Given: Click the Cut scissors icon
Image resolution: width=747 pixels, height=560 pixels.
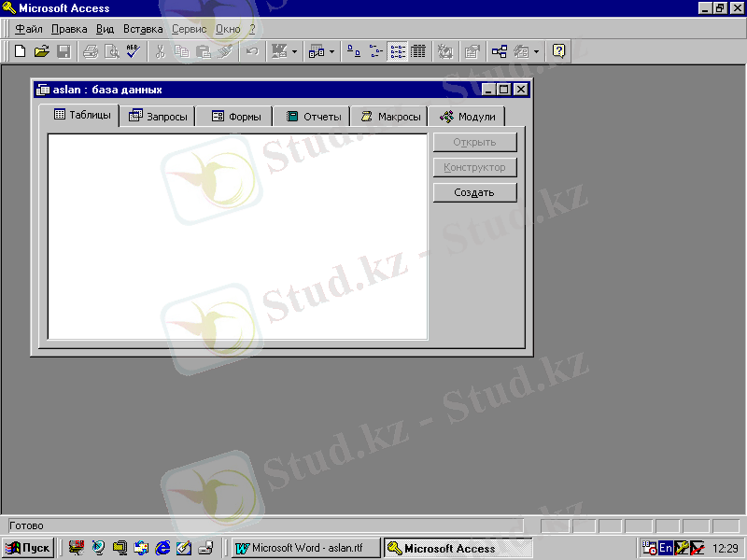Looking at the screenshot, I should pos(160,51).
